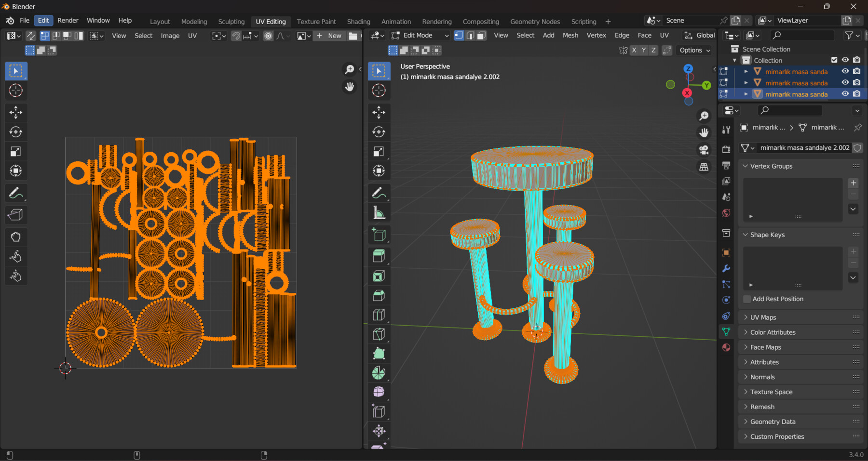This screenshot has height=461, width=868.
Task: Hide the selected mimarlık masa sanda object in viewport
Action: (x=845, y=94)
